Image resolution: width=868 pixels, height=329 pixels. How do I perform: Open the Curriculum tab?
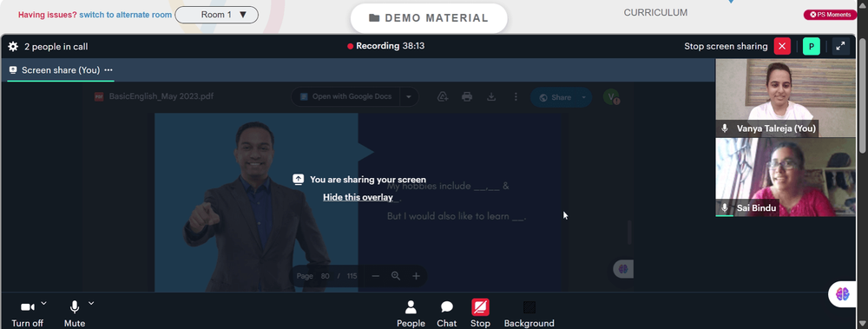coord(655,12)
